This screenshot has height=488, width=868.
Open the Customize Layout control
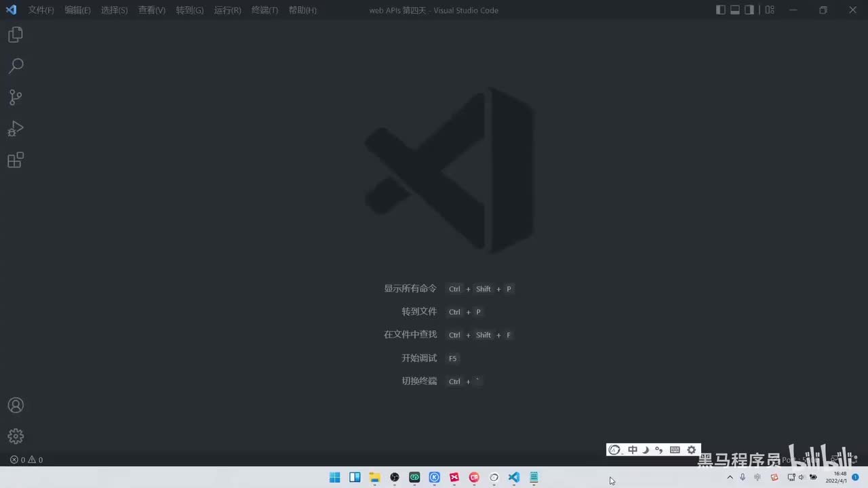pyautogui.click(x=770, y=10)
